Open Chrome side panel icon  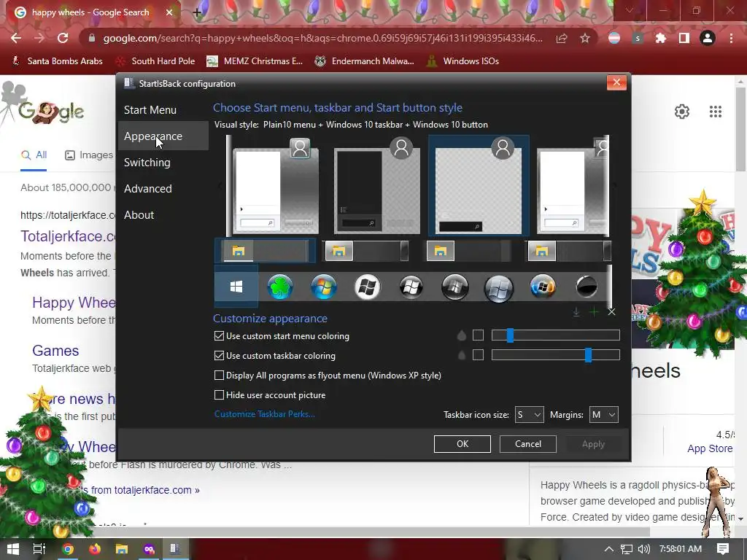[684, 38]
